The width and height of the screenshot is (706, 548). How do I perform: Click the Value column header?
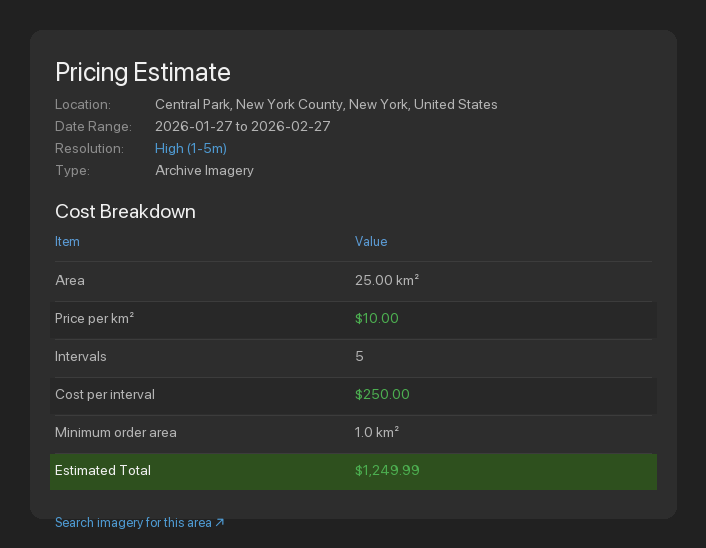click(x=370, y=241)
